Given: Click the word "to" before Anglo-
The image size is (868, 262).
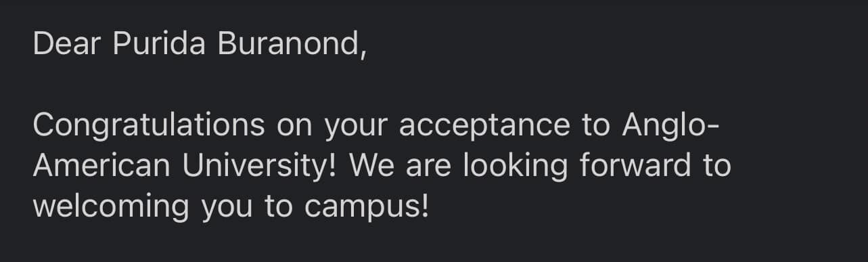Looking at the screenshot, I should (x=595, y=127).
